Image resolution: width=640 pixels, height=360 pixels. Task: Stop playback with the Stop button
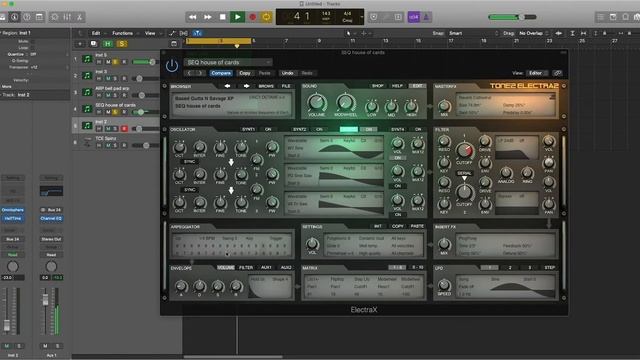pyautogui.click(x=222, y=17)
